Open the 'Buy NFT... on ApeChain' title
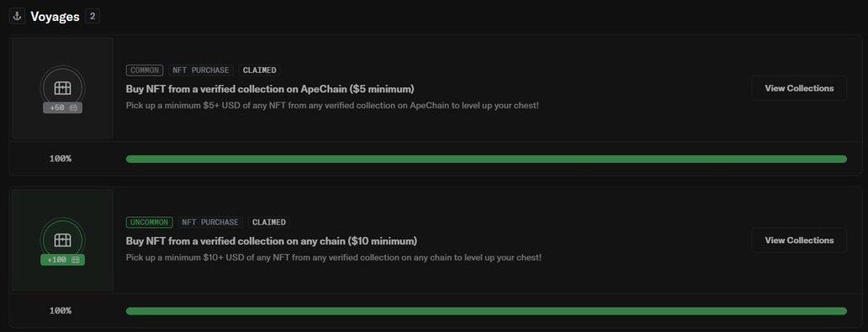 point(270,88)
